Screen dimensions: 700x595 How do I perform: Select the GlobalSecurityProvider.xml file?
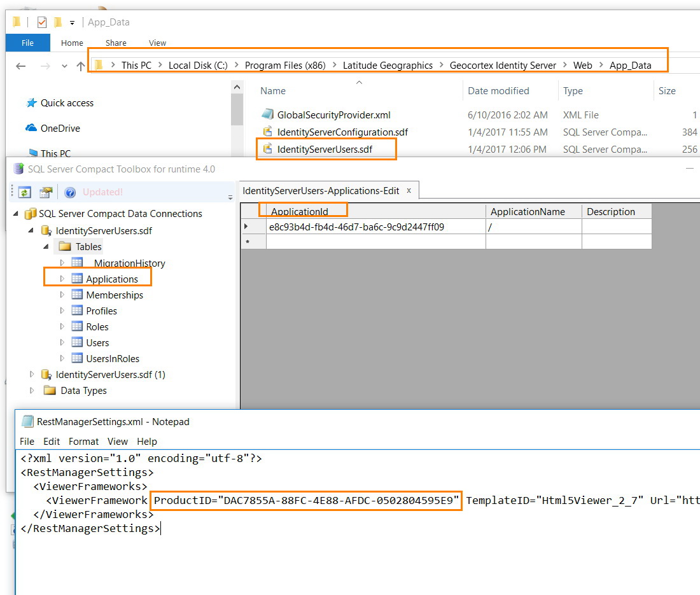[x=333, y=115]
